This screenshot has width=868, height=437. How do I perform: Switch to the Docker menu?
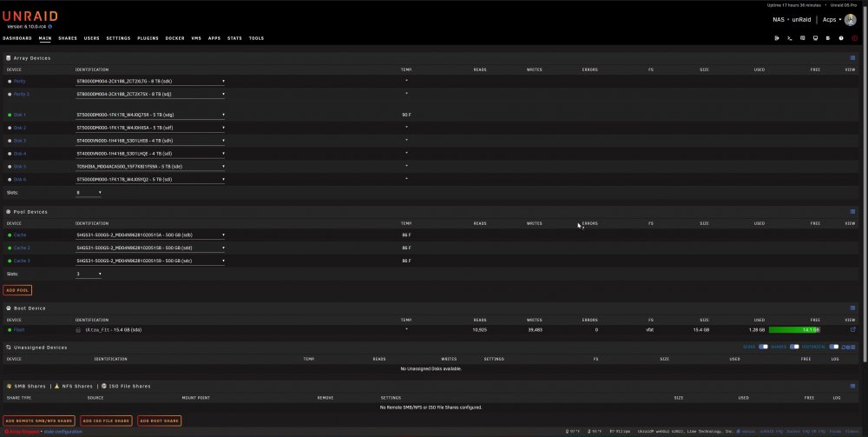[175, 38]
